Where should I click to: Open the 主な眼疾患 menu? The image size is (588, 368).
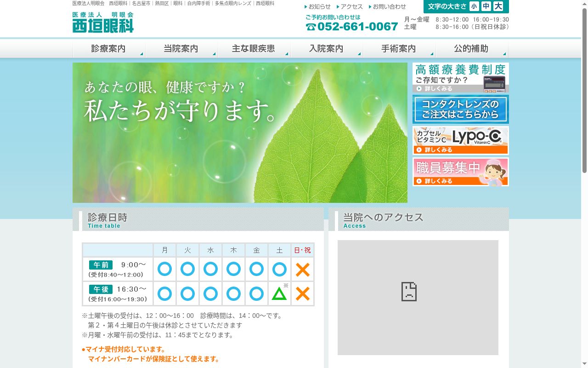point(254,48)
